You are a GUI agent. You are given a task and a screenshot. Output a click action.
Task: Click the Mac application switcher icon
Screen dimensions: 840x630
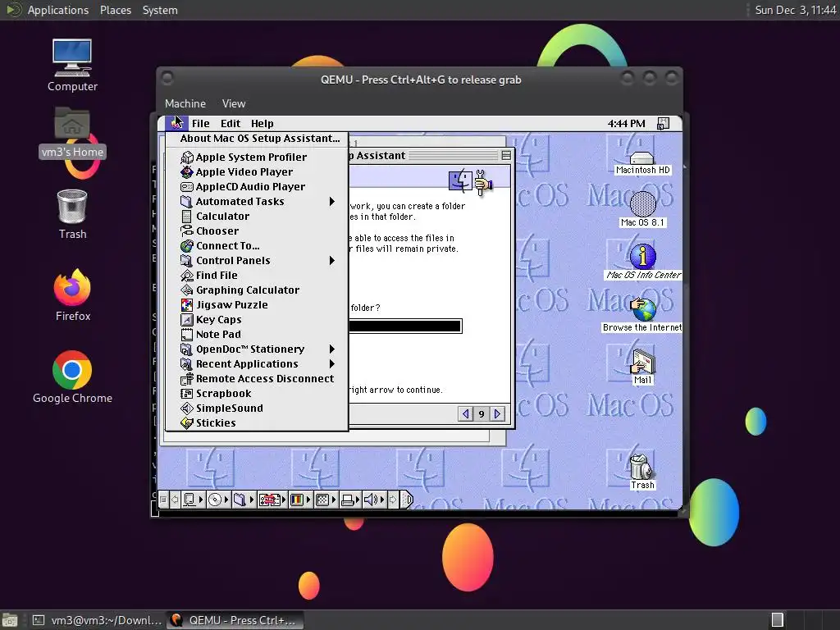[663, 124]
